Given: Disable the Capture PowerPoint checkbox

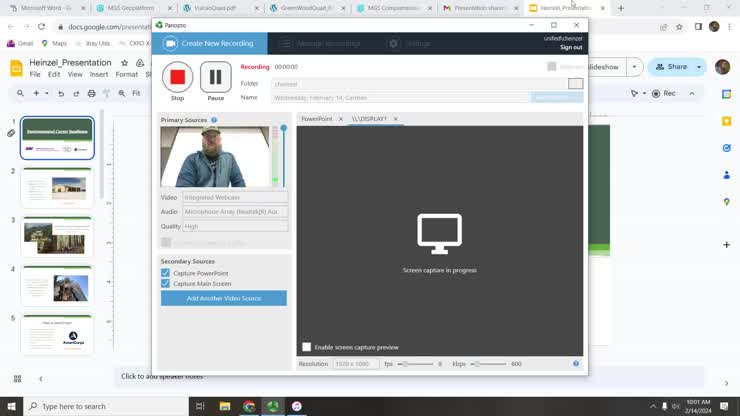Looking at the screenshot, I should point(166,273).
